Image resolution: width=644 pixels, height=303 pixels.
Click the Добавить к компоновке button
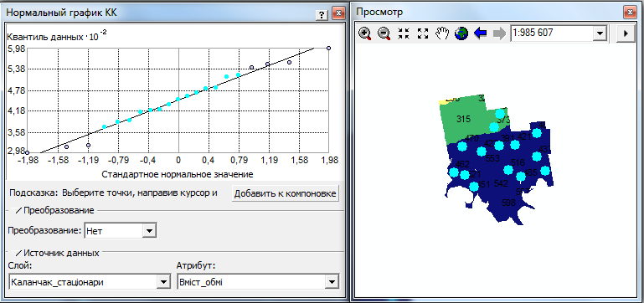click(286, 193)
